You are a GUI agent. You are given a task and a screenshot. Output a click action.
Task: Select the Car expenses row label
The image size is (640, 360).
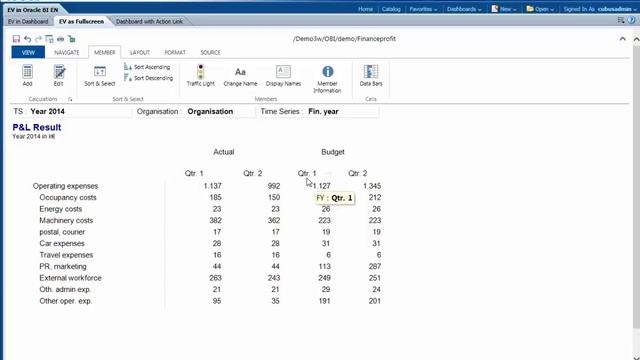62,243
